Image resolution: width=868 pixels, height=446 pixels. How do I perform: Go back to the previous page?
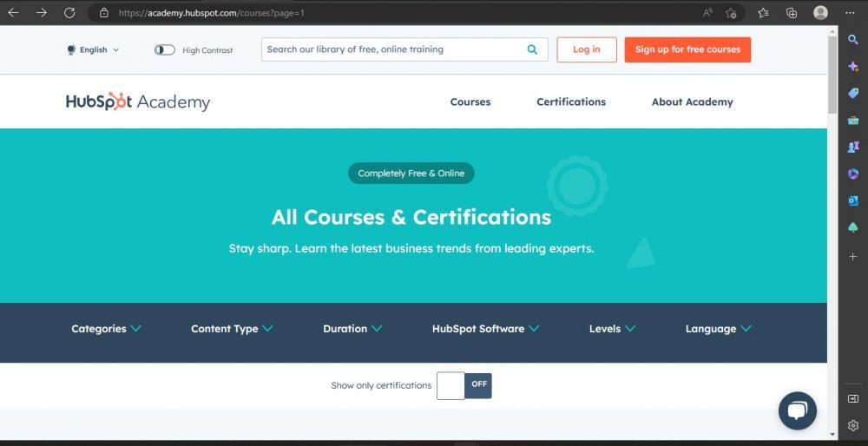[x=13, y=13]
